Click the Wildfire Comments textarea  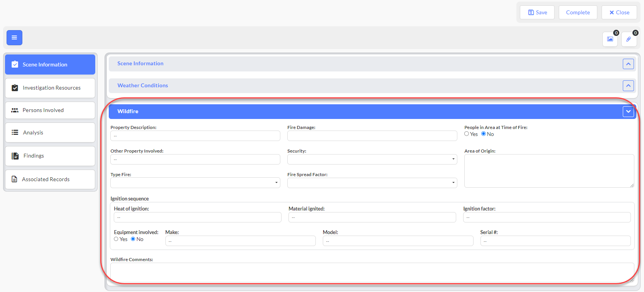(x=372, y=272)
